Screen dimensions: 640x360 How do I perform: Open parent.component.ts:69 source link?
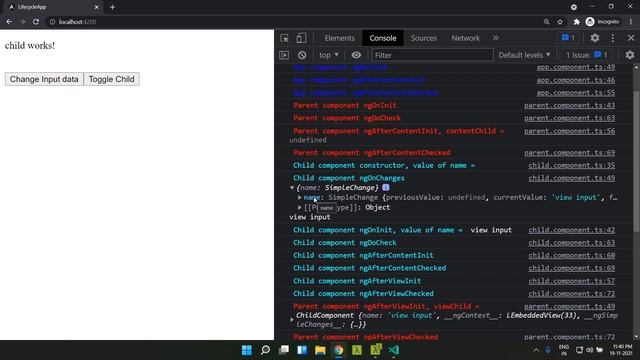[x=569, y=153]
